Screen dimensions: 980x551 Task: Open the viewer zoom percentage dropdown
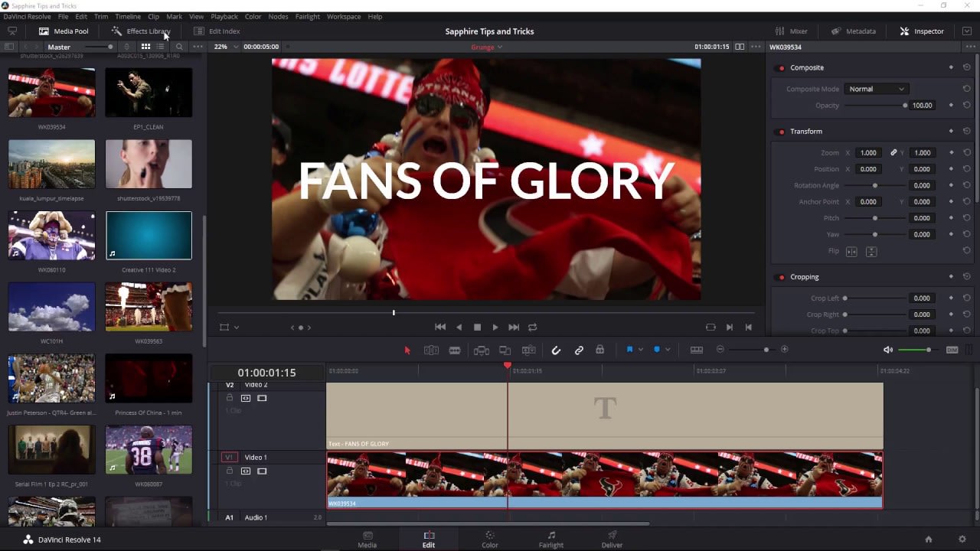226,47
